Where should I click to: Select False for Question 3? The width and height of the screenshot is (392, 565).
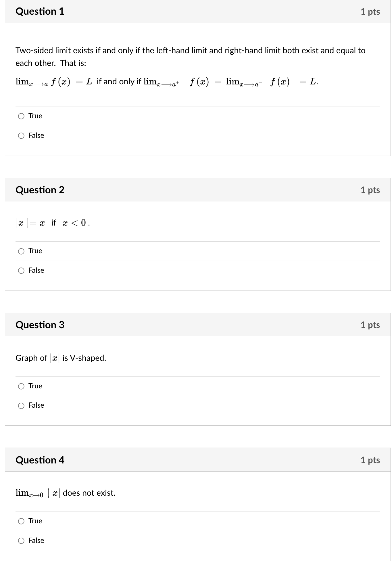pos(21,406)
